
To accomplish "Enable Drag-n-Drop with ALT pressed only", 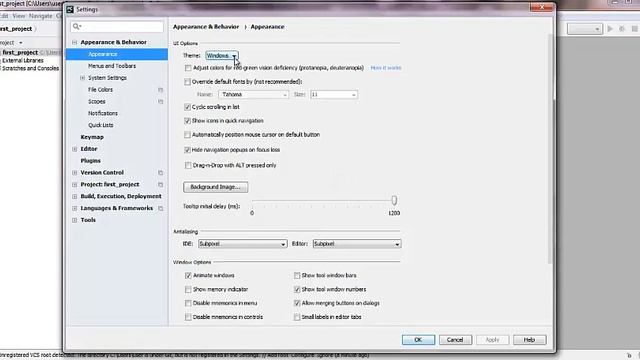I will pyautogui.click(x=188, y=165).
